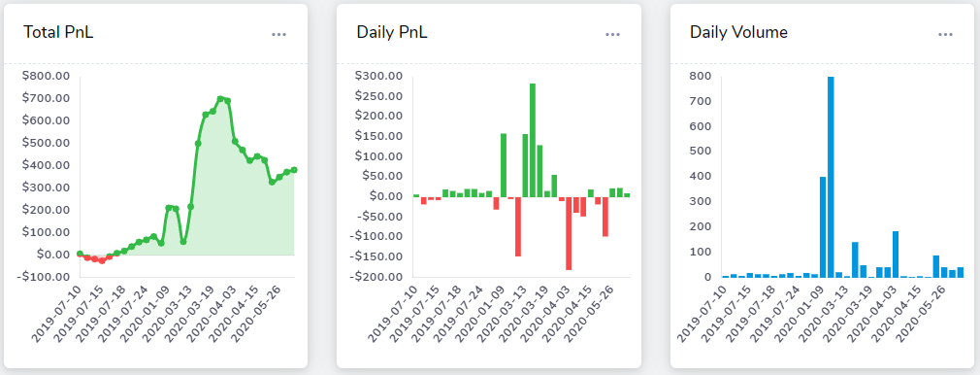The width and height of the screenshot is (980, 375).
Task: Click the Total PnL card title
Action: coord(59,33)
